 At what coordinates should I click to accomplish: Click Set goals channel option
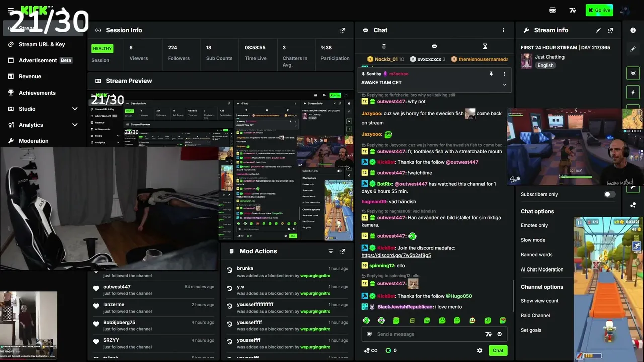[x=531, y=330]
